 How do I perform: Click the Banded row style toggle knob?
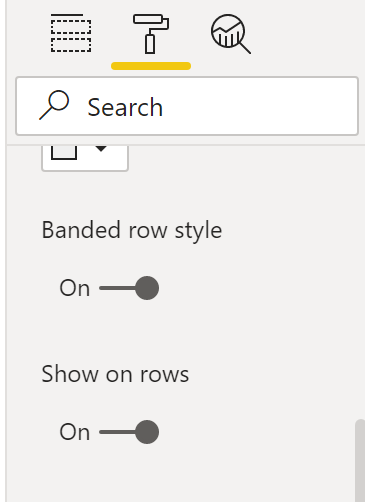147,288
